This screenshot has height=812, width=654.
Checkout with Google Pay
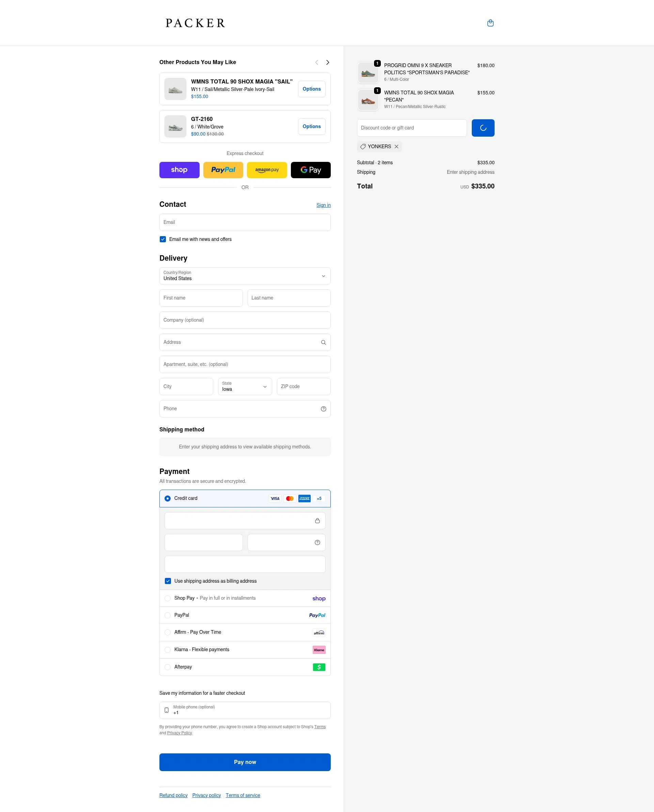point(310,170)
